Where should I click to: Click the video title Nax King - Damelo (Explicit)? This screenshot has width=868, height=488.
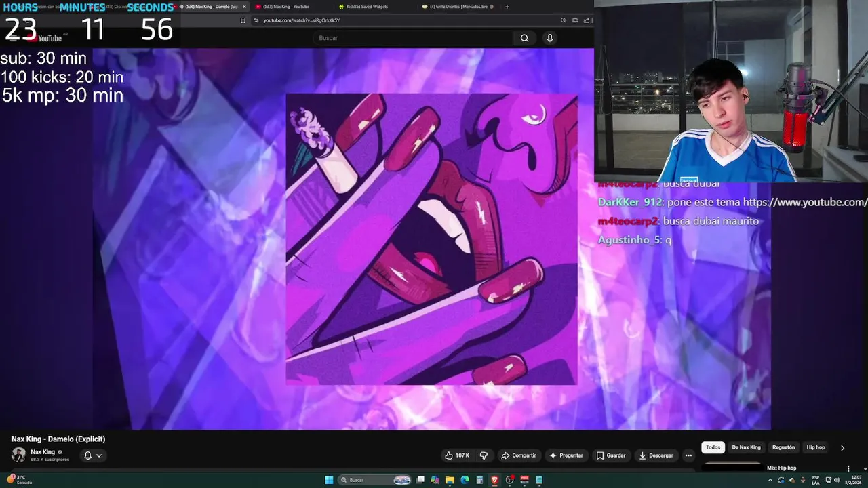click(x=58, y=439)
